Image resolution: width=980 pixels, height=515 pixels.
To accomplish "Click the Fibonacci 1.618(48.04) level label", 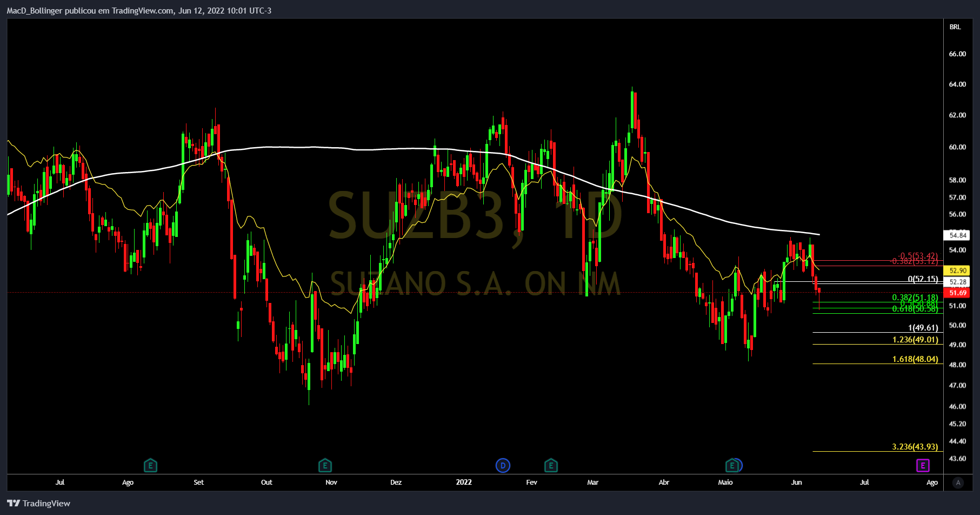I will point(915,359).
